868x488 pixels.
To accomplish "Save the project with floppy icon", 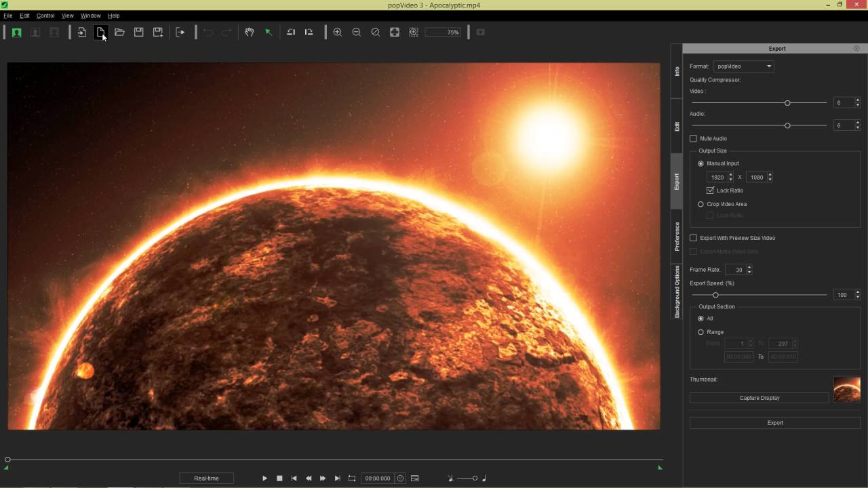I will tap(138, 32).
